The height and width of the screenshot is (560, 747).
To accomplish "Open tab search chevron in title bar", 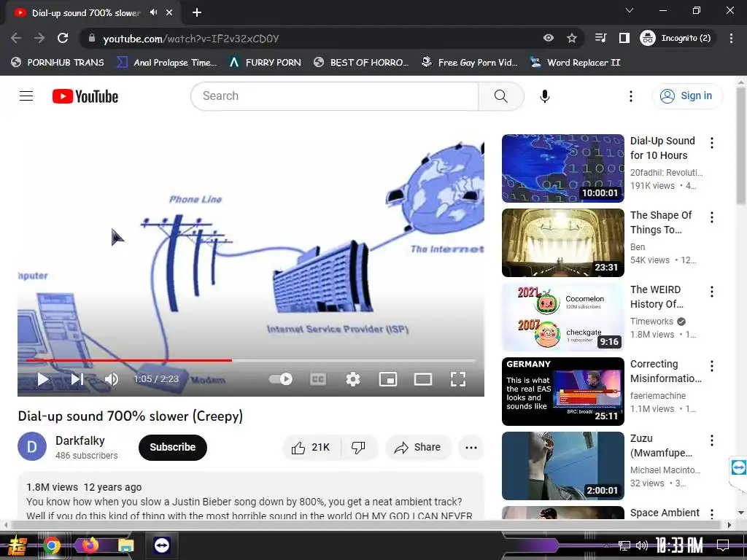I will pos(630,10).
